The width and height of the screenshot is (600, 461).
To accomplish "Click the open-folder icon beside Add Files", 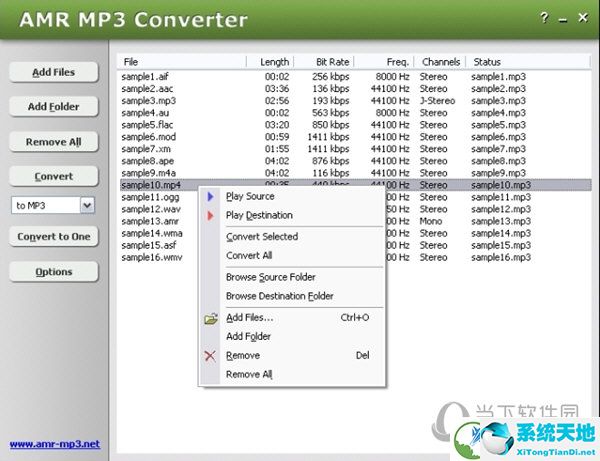I will [x=211, y=318].
